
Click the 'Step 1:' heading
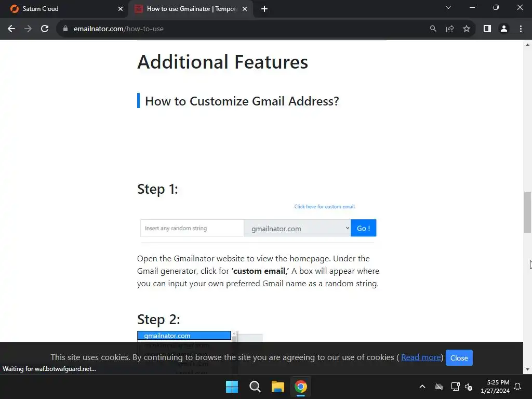[x=157, y=189]
